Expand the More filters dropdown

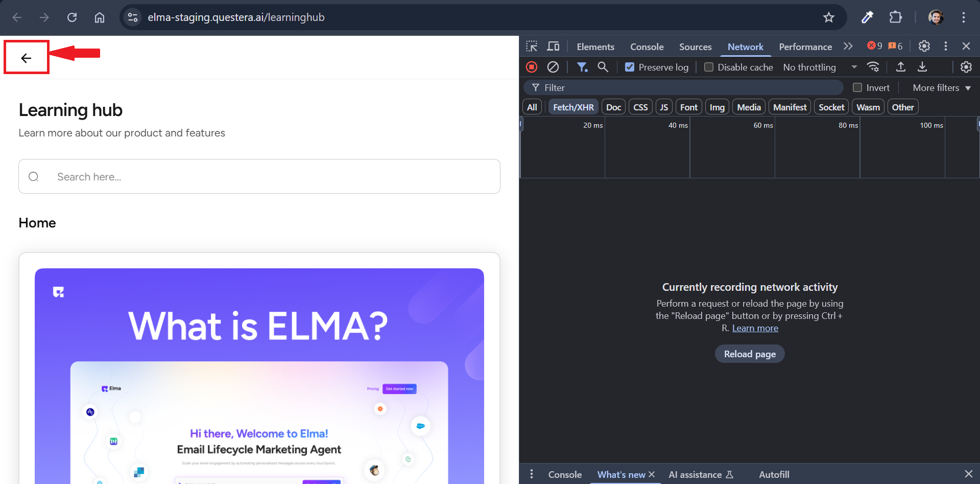pyautogui.click(x=942, y=88)
